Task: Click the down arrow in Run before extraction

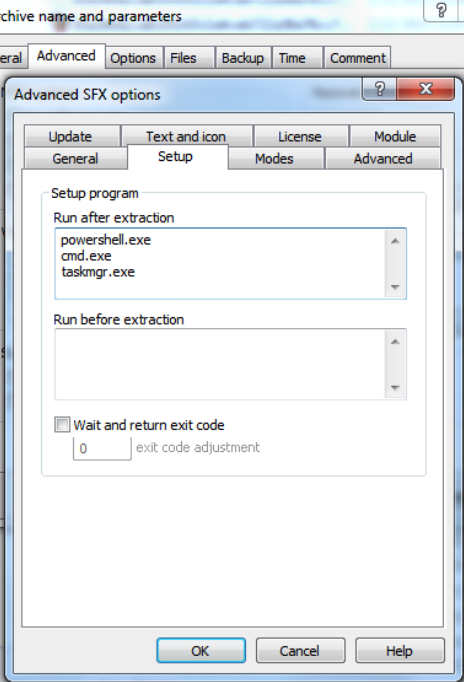Action: click(395, 388)
